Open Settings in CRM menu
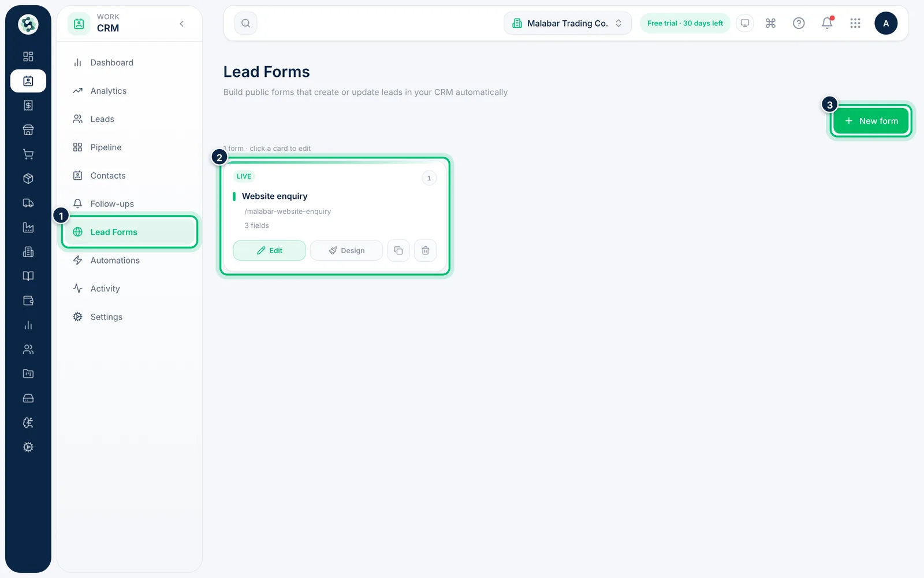Image resolution: width=924 pixels, height=578 pixels. point(130,317)
